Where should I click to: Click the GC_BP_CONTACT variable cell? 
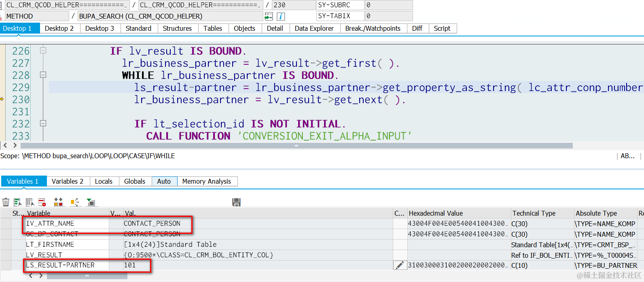[67, 234]
